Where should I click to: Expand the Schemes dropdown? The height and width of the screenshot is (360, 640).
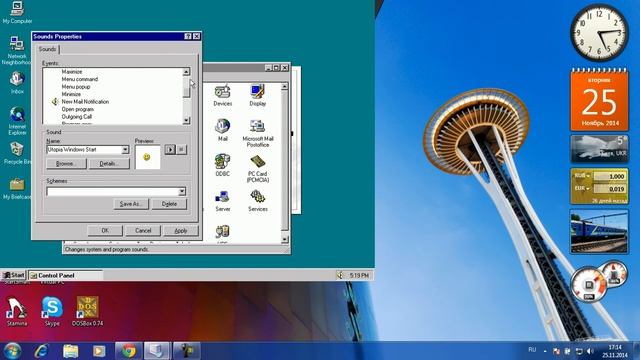pyautogui.click(x=182, y=191)
